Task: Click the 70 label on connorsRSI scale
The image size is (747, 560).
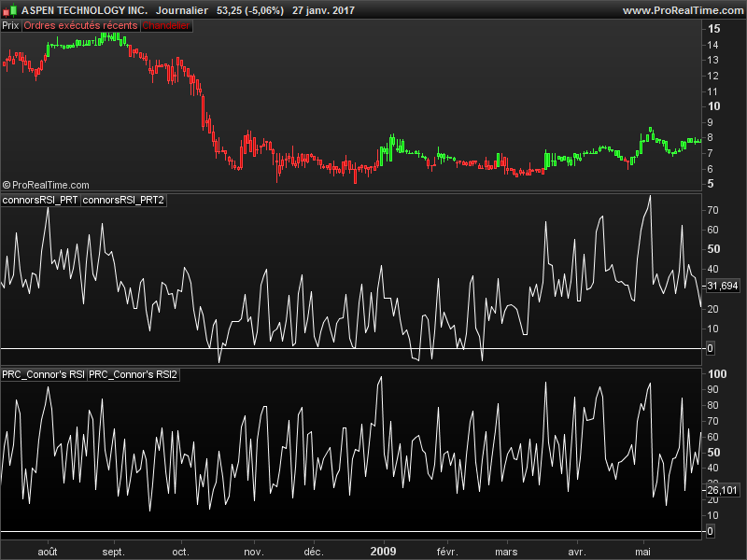Action: (712, 210)
